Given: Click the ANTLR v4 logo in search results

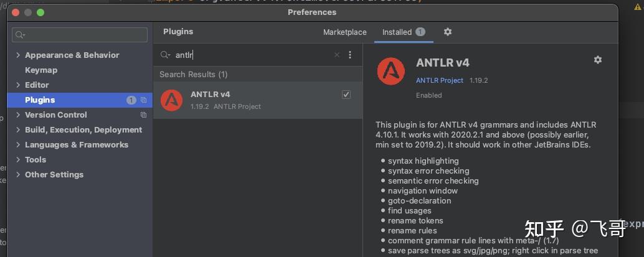Looking at the screenshot, I should 171,100.
